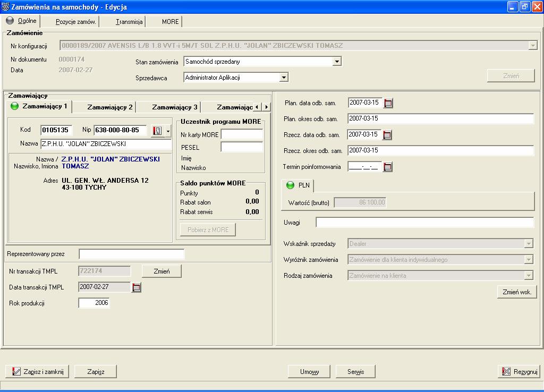Select the partially hidden fourth Zamawiający tab
This screenshot has height=392, width=544.
tap(234, 107)
